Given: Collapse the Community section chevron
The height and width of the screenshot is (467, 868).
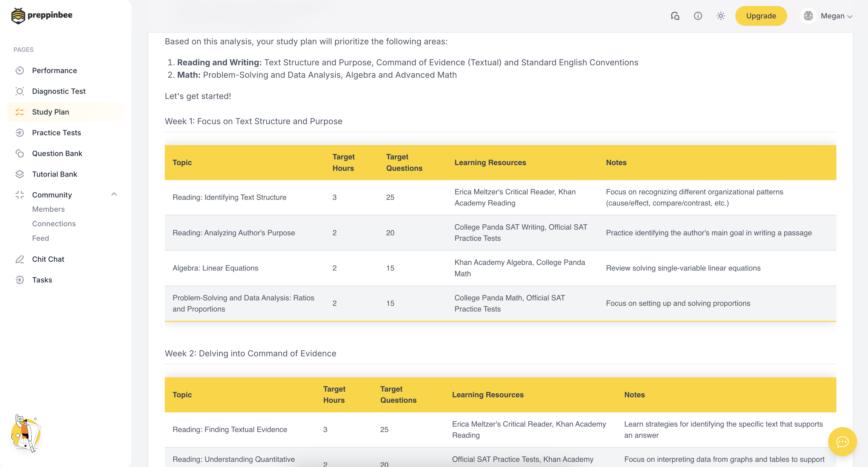Looking at the screenshot, I should (114, 194).
